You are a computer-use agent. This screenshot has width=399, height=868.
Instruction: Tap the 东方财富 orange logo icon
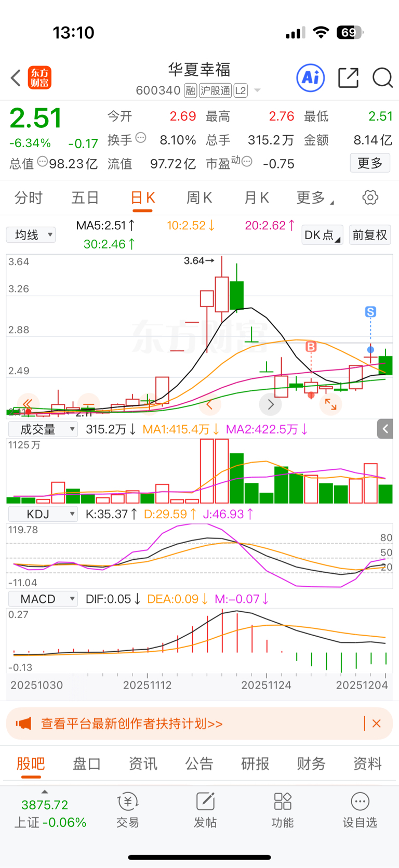[39, 78]
